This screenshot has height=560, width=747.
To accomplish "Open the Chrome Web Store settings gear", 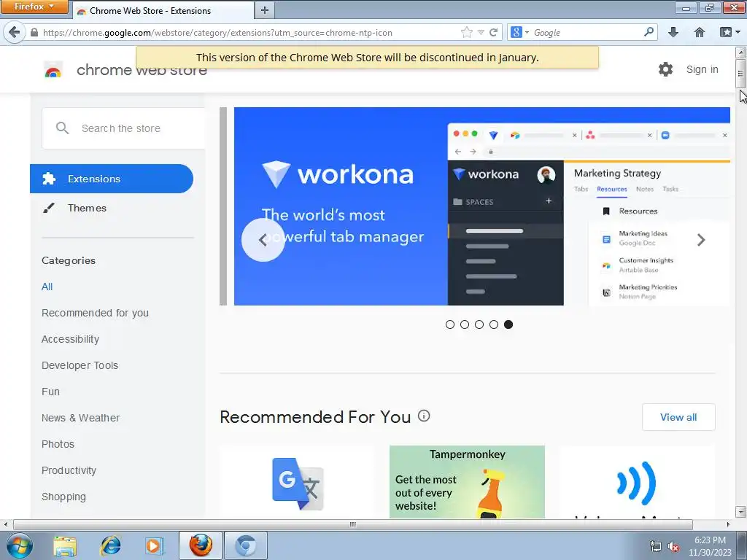I will [665, 69].
